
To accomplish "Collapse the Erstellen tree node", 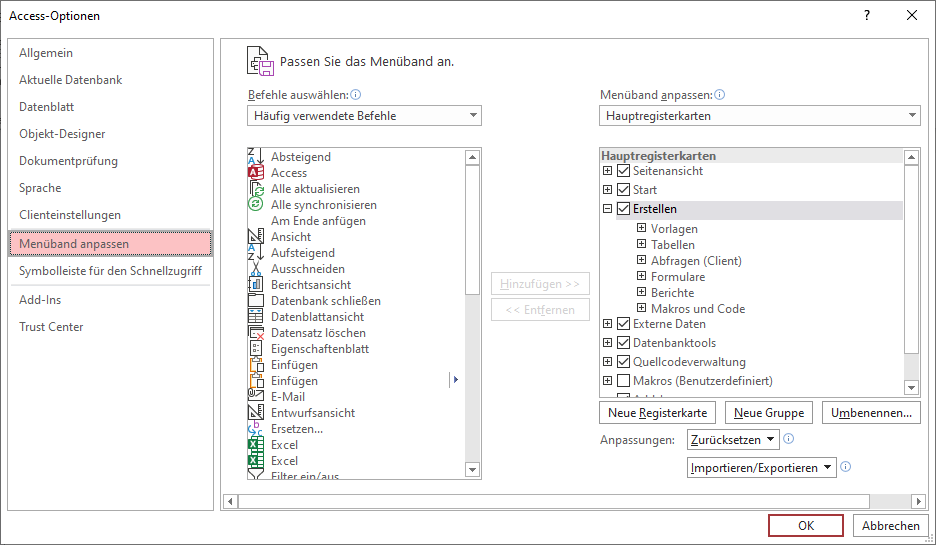I will coord(608,209).
